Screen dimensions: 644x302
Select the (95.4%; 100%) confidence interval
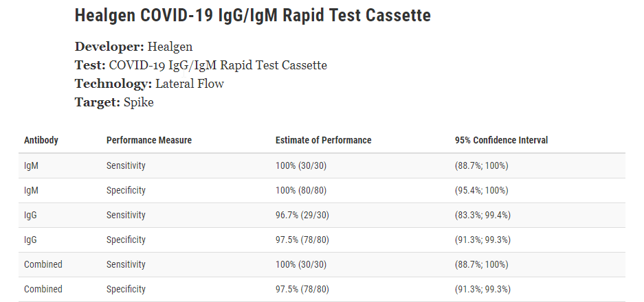coord(481,190)
